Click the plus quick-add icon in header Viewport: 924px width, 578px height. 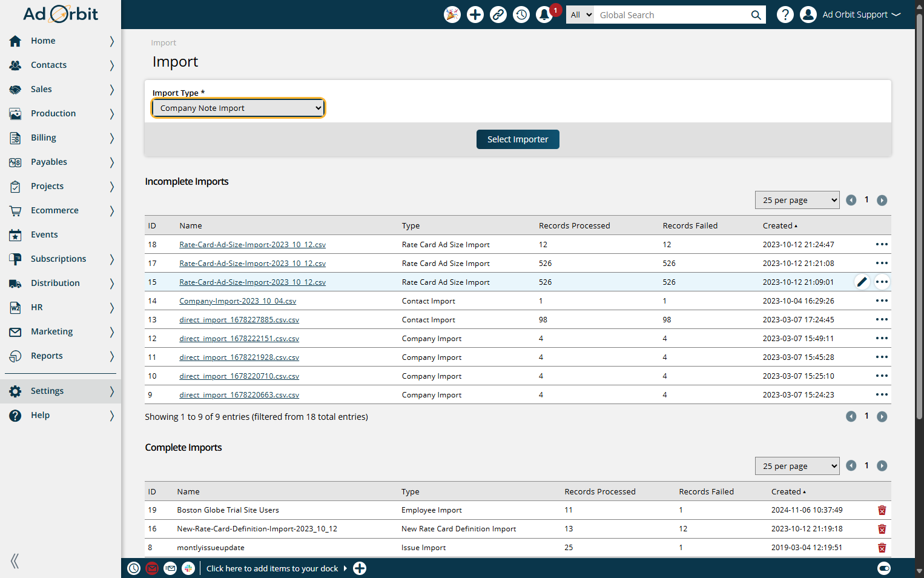coord(475,15)
